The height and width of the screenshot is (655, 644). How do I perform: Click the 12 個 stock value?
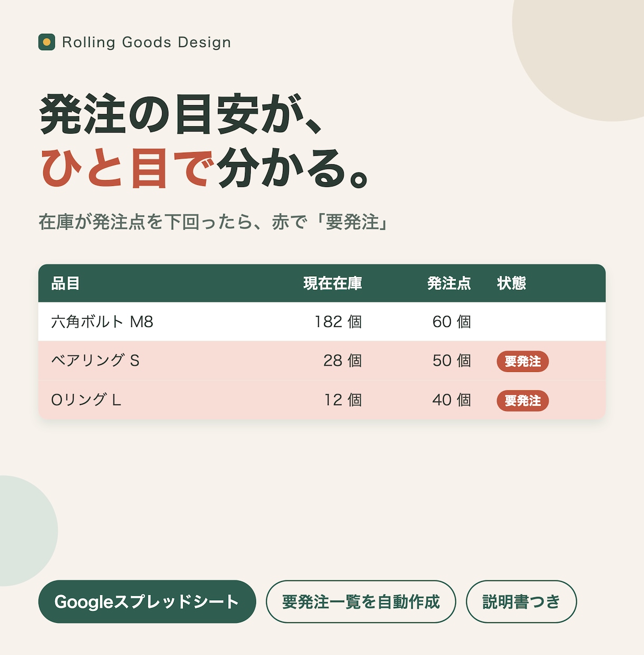click(343, 400)
